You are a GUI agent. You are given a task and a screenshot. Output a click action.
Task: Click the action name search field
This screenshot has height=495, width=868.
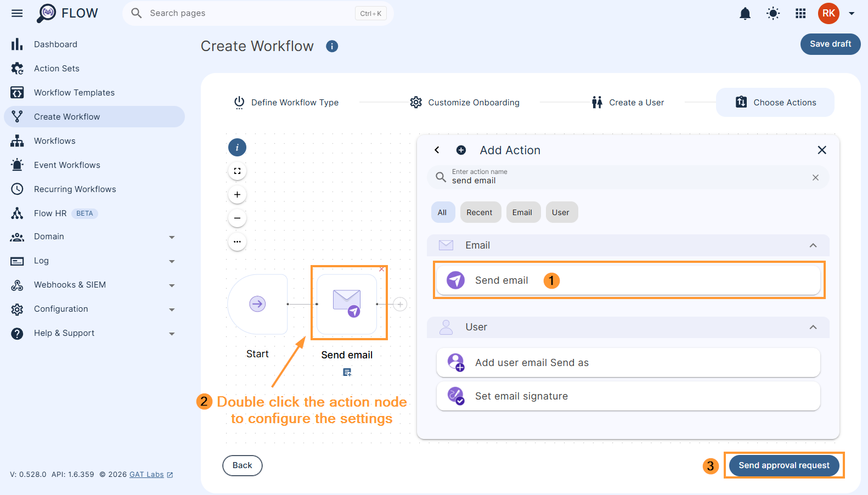[628, 177]
